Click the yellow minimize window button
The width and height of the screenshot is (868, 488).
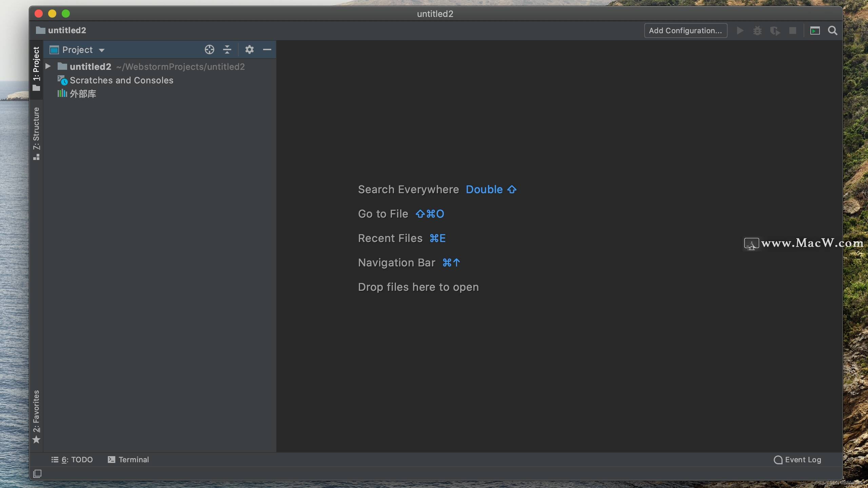click(x=52, y=14)
